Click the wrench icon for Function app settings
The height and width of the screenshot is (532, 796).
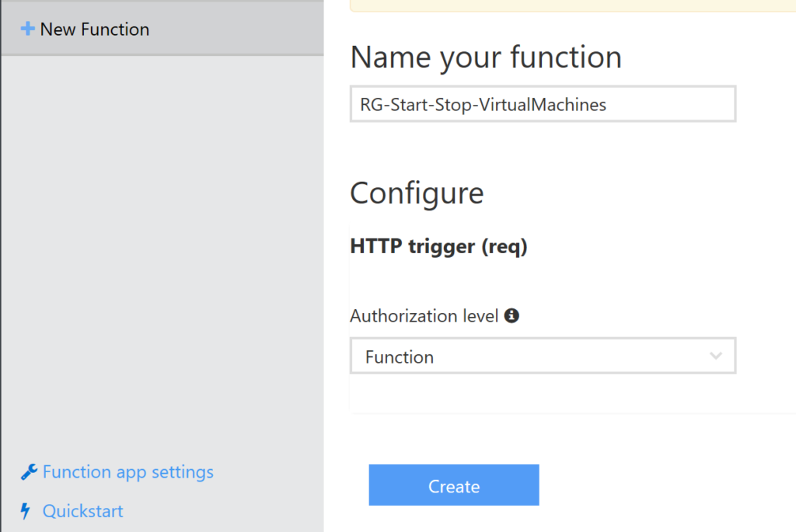(28, 472)
